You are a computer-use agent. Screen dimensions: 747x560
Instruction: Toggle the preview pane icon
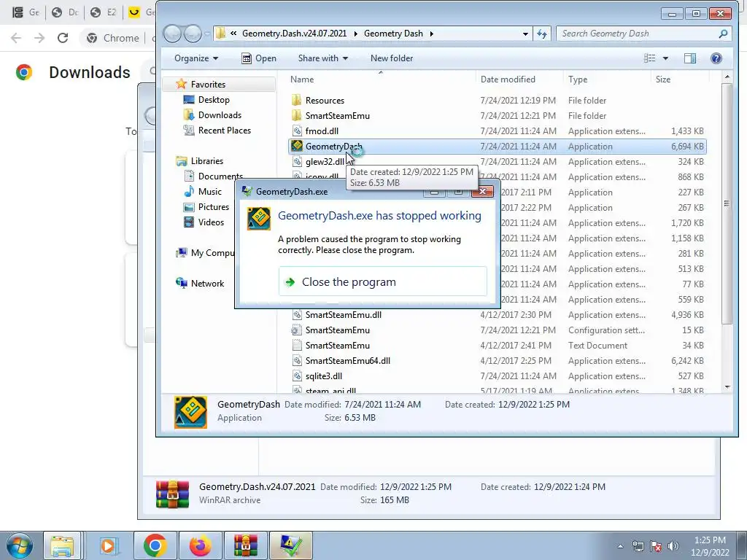click(690, 58)
